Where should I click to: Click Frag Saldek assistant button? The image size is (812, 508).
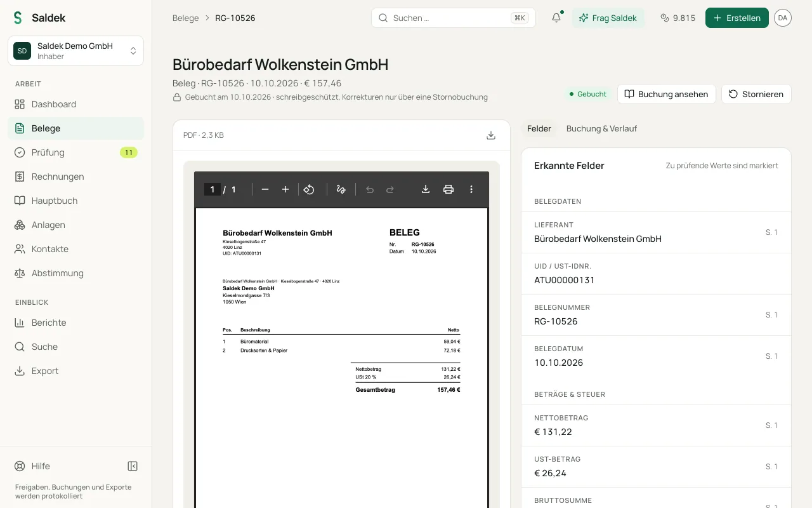608,18
